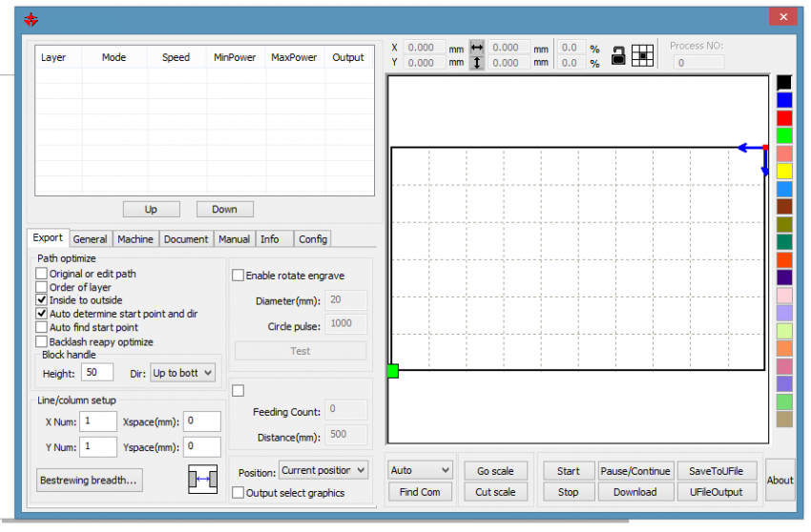Image resolution: width=811 pixels, height=532 pixels.
Task: Open the nine-point reference grid icon
Action: click(x=643, y=55)
